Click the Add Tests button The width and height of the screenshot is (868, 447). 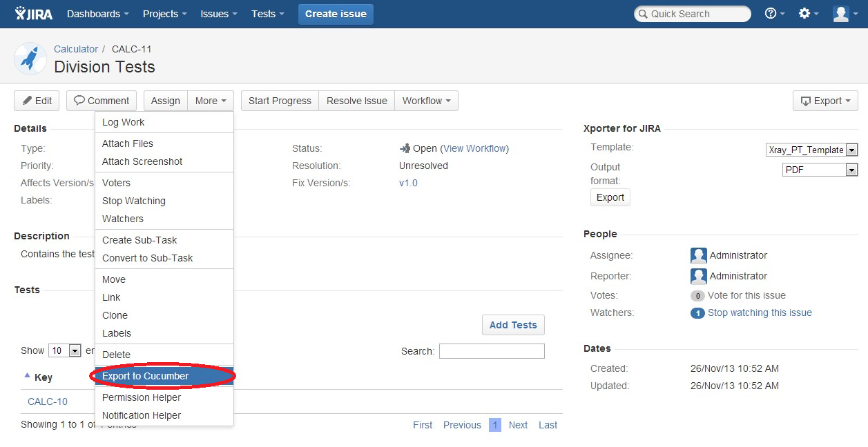[513, 325]
